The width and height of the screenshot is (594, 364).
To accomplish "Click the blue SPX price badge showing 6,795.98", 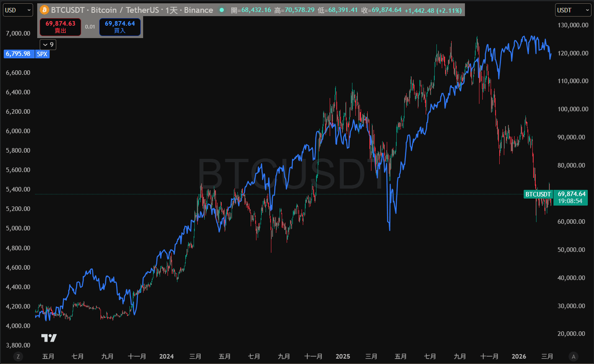I will (x=19, y=54).
